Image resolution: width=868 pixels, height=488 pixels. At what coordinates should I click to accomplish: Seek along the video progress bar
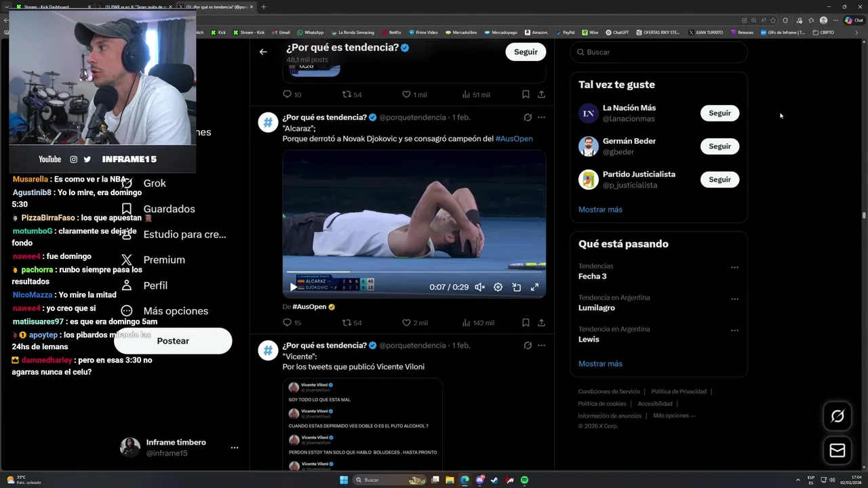point(414,272)
